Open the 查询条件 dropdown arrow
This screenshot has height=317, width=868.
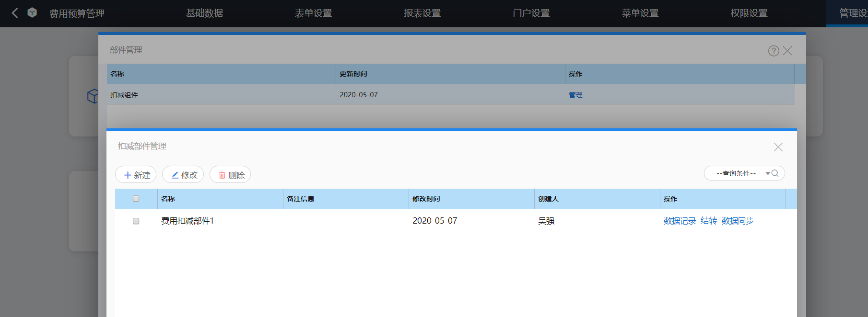point(768,173)
